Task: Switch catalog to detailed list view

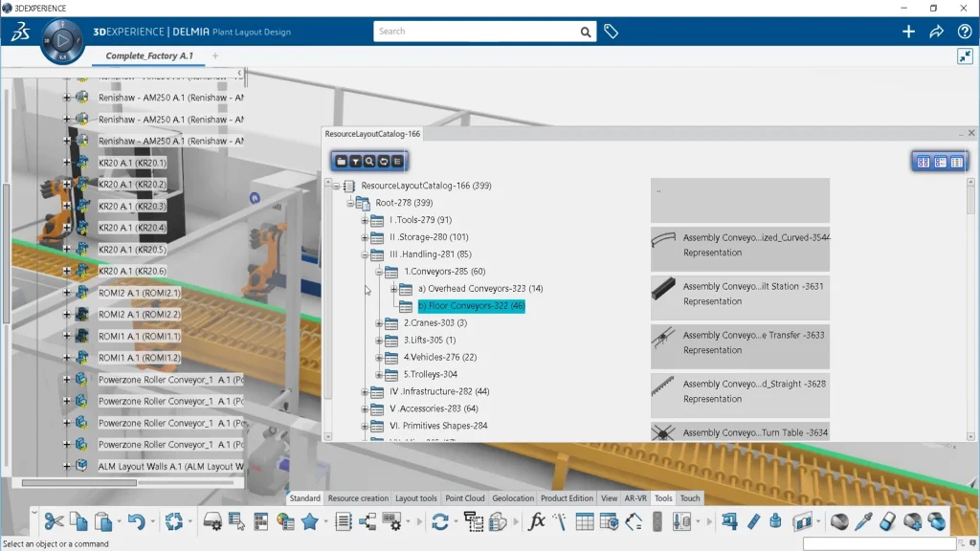Action: click(940, 163)
